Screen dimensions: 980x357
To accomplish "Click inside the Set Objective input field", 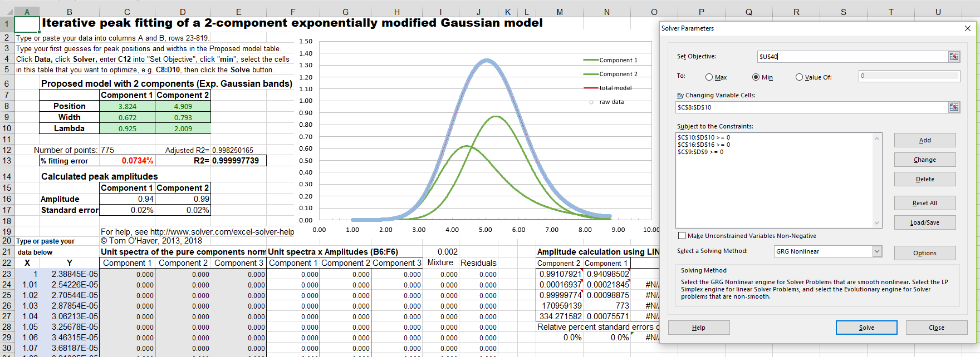I will (852, 57).
